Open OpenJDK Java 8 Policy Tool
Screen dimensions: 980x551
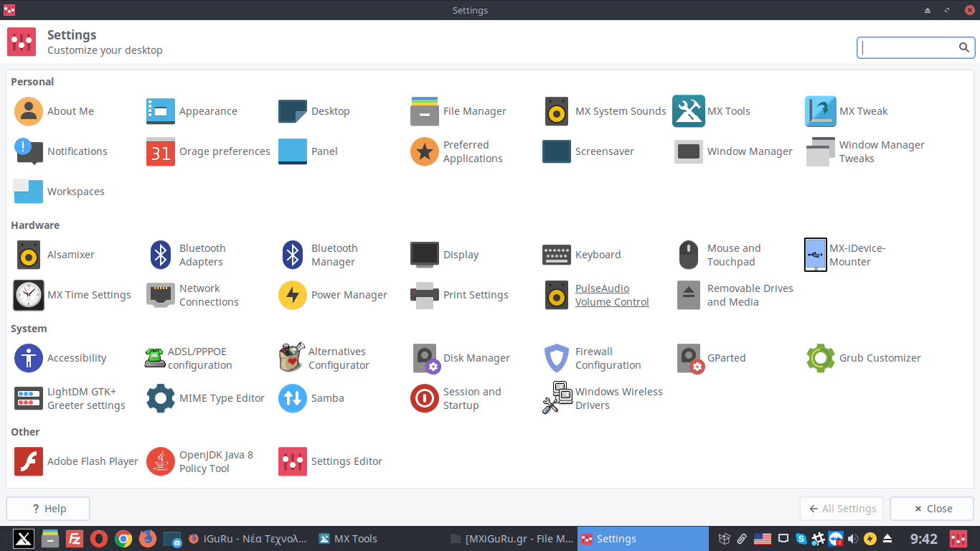[200, 461]
